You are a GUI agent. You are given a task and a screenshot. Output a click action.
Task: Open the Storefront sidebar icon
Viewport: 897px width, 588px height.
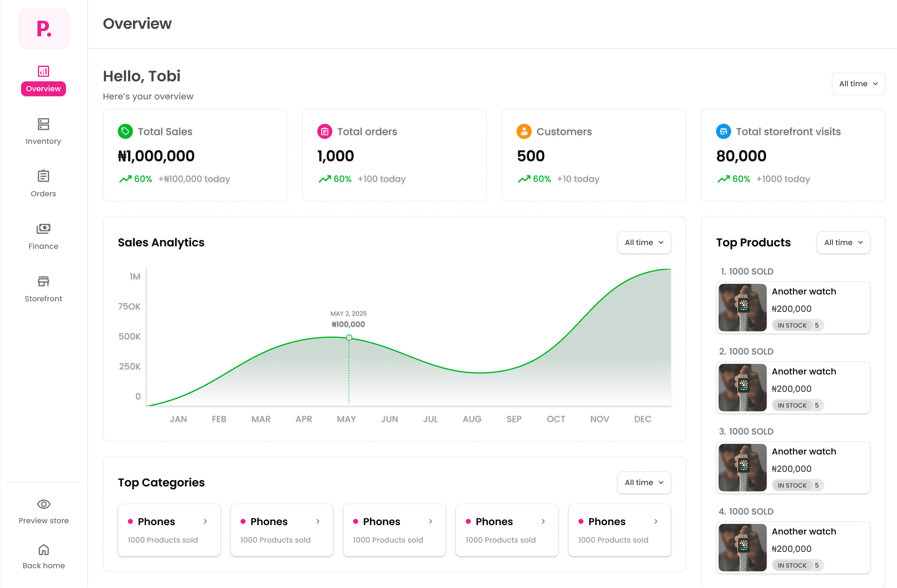[x=43, y=281]
